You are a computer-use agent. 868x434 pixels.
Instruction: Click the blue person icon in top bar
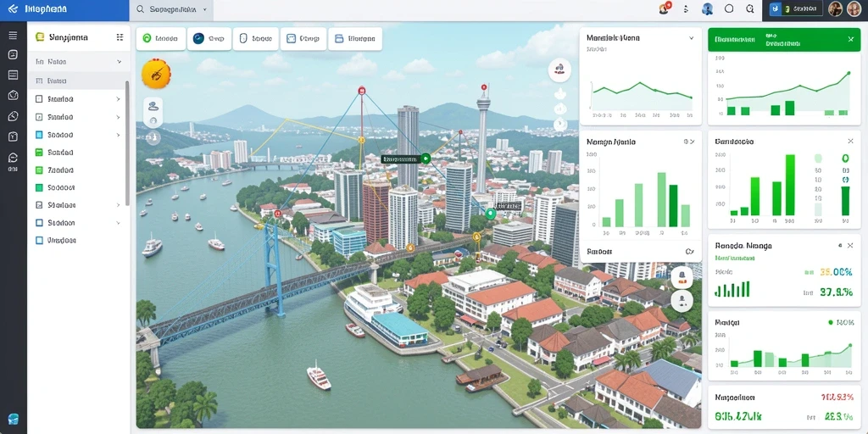(707, 8)
